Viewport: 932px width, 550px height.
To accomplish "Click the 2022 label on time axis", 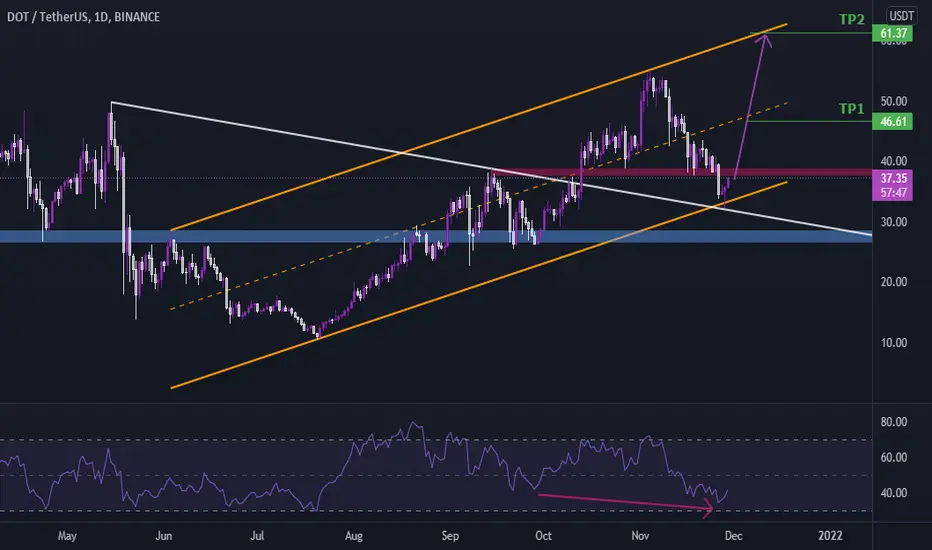I will pos(830,536).
